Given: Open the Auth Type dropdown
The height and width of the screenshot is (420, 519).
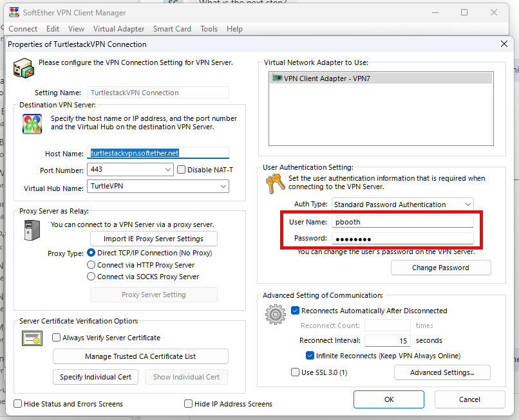Looking at the screenshot, I should [468, 205].
